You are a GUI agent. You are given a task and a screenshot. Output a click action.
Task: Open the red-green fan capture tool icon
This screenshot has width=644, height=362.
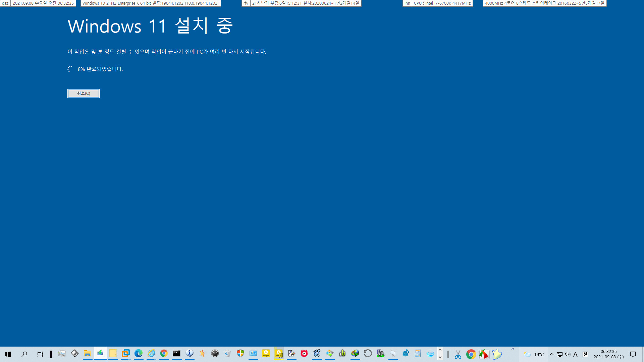coord(484,354)
